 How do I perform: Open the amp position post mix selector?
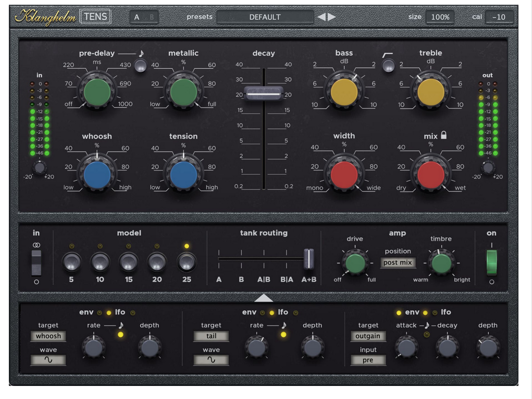pyautogui.click(x=398, y=262)
